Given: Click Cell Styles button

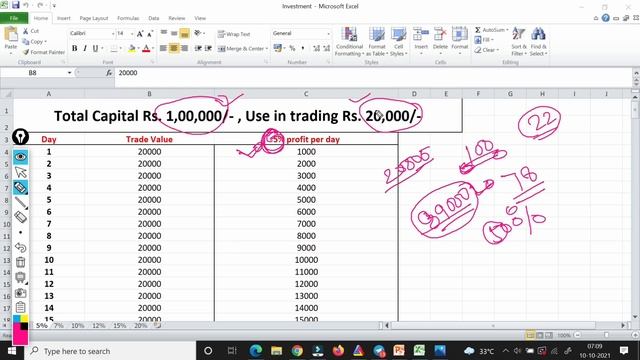Looking at the screenshot, I should [x=398, y=41].
